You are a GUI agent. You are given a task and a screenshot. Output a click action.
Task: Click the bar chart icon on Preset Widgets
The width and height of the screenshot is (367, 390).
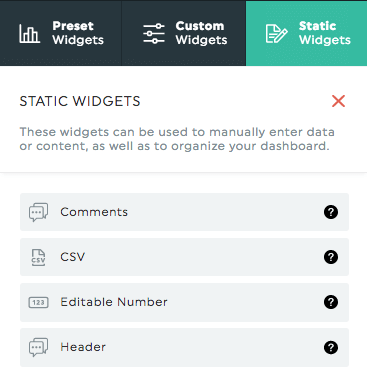pyautogui.click(x=29, y=34)
